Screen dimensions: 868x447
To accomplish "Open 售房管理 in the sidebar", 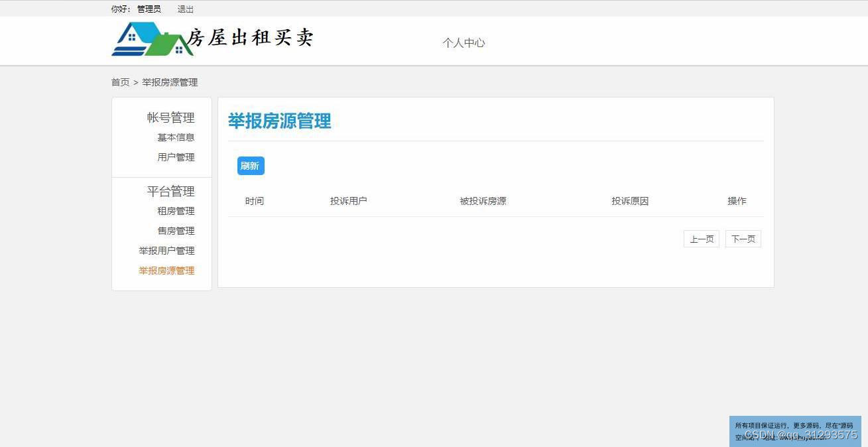I will 176,231.
